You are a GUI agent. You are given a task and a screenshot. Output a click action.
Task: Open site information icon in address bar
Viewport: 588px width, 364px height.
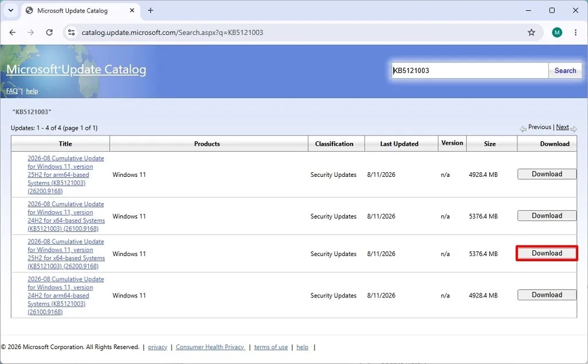click(x=71, y=33)
